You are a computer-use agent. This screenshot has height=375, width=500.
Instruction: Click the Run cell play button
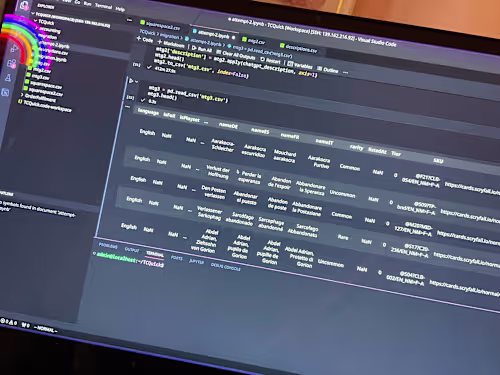point(131,81)
